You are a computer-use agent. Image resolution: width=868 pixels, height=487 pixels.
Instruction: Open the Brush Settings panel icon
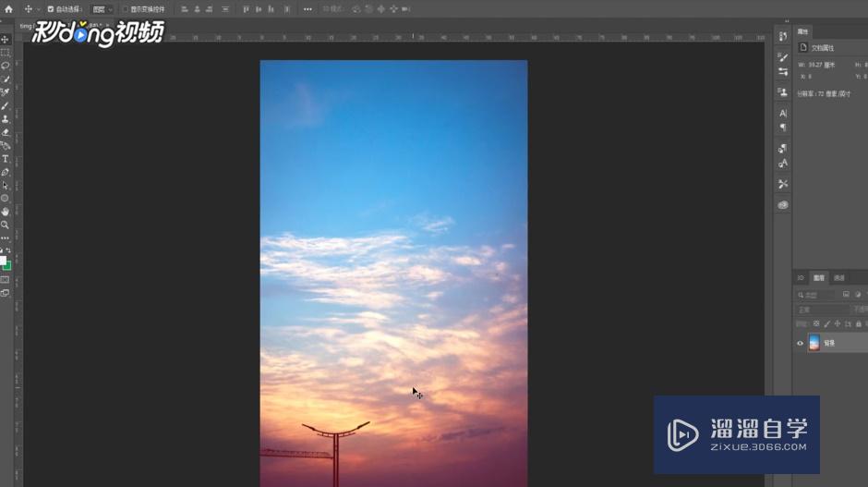pyautogui.click(x=783, y=72)
